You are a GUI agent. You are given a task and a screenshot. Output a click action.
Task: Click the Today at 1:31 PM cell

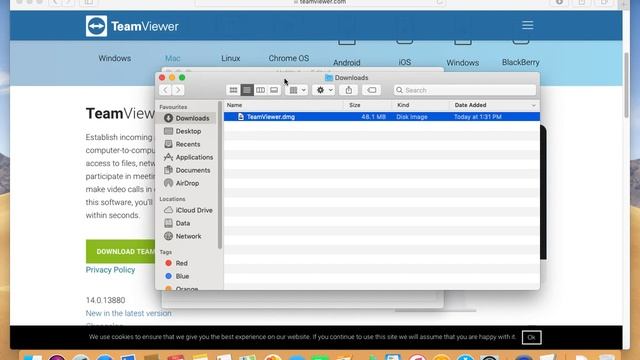click(478, 117)
